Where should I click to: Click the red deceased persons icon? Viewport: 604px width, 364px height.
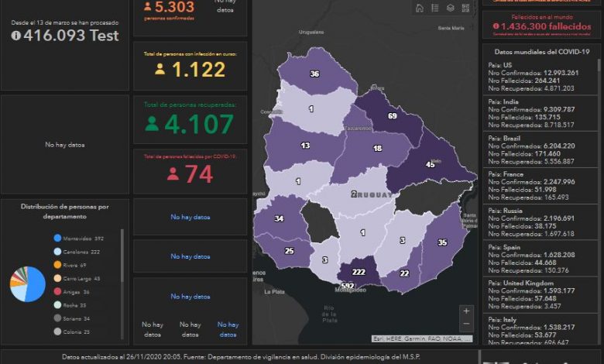173,174
